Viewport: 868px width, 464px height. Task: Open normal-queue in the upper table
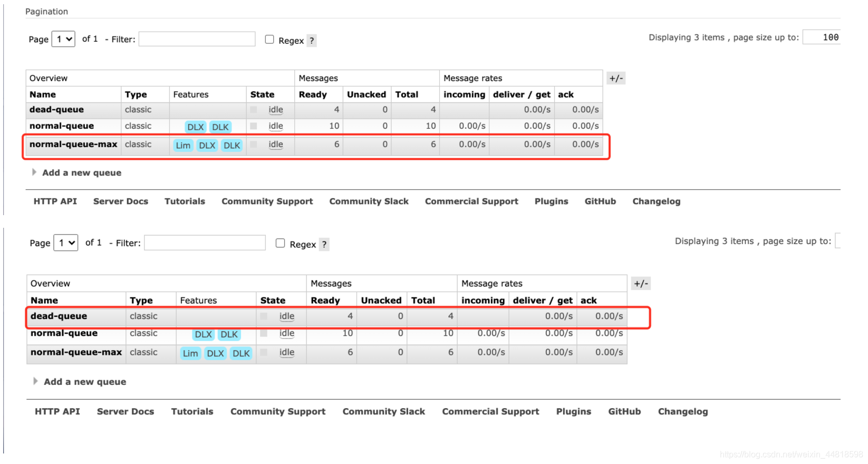pos(62,126)
